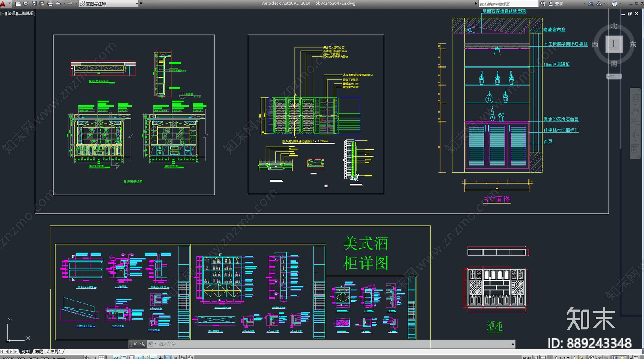Toggle Dynamic Input in status bar

(153, 357)
